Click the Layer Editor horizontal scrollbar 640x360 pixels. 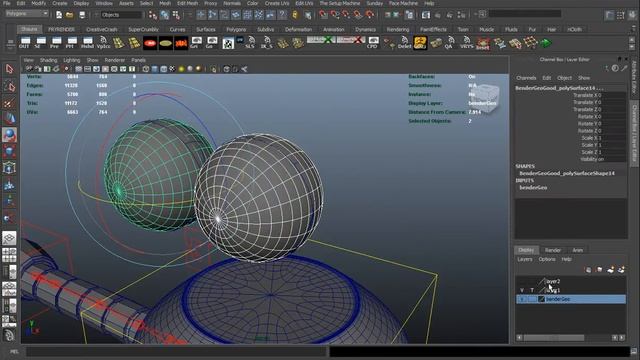tap(553, 338)
